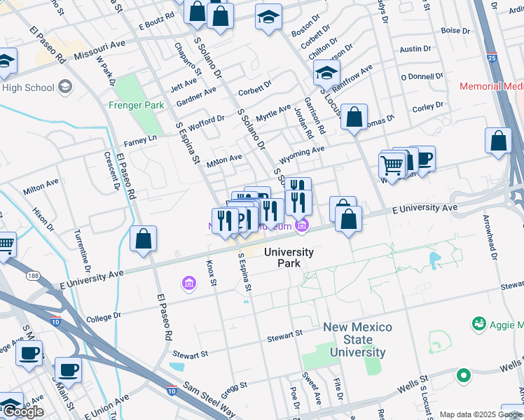The image size is (524, 420).
Task: Select the I-10 shield near College Dr
Action: click(55, 321)
